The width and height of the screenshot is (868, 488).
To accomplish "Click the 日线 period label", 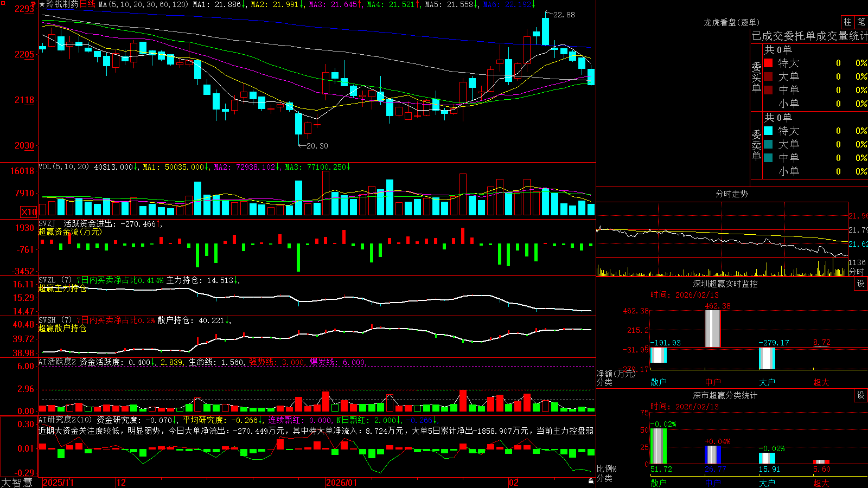I will [x=87, y=4].
